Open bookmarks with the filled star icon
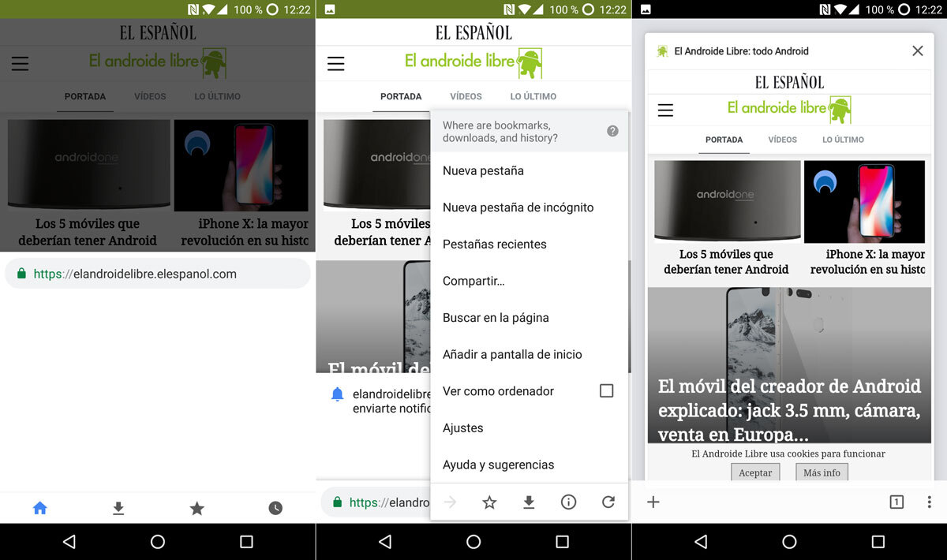Viewport: 947px width, 560px height. point(197,508)
